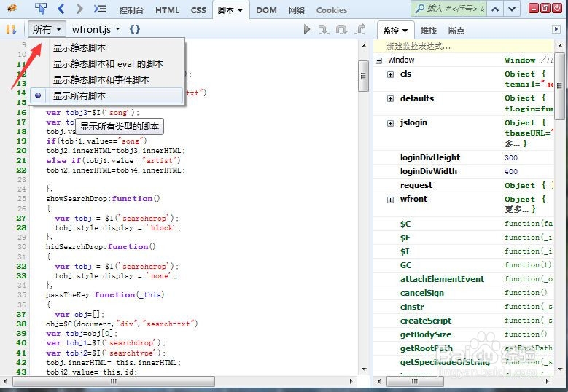Switch to the HTML tab
The width and height of the screenshot is (568, 392).
tap(167, 10)
